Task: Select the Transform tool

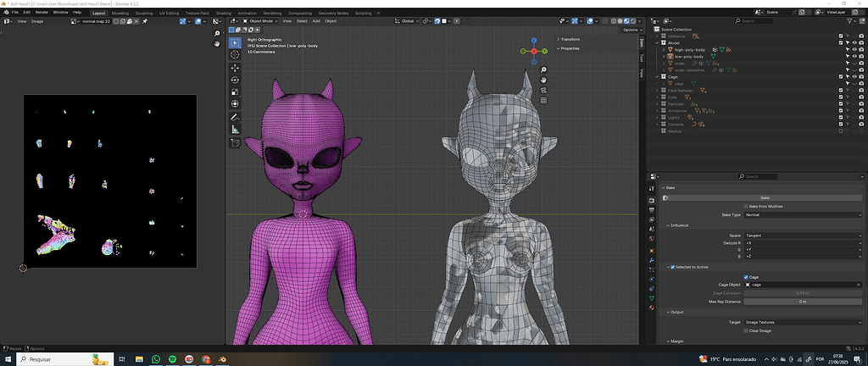Action: point(235,103)
